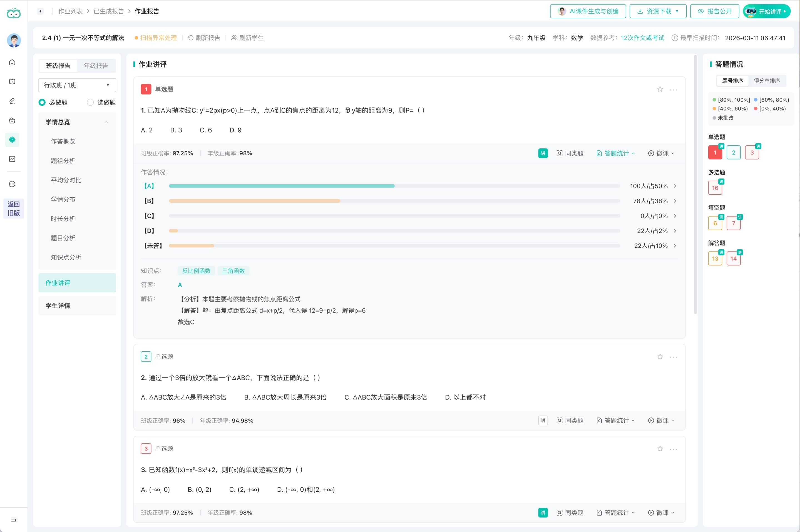The width and height of the screenshot is (800, 532).
Task: Click 同类题 for question 3
Action: [x=570, y=512]
